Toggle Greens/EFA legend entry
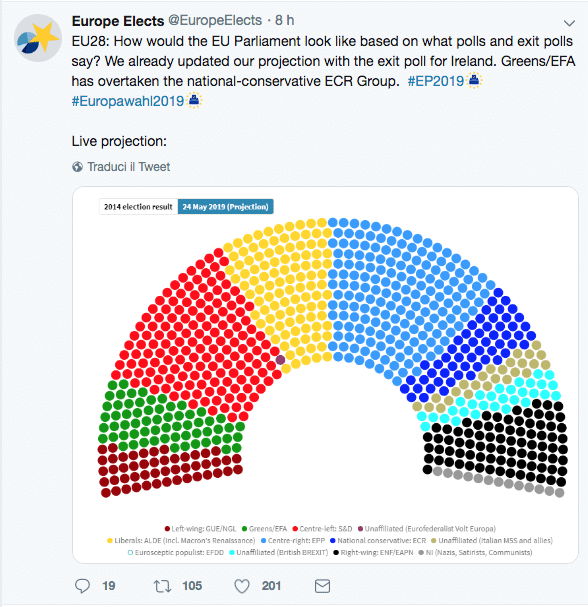The width and height of the screenshot is (588, 607). 264,529
